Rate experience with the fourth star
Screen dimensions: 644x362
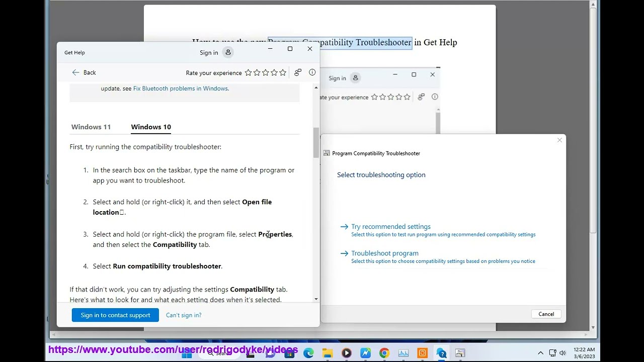click(274, 73)
